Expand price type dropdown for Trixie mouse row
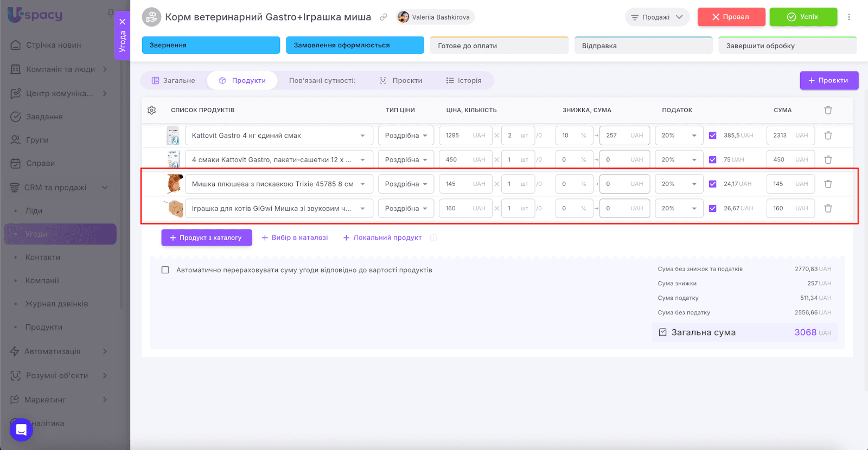This screenshot has width=868, height=450. coord(406,184)
